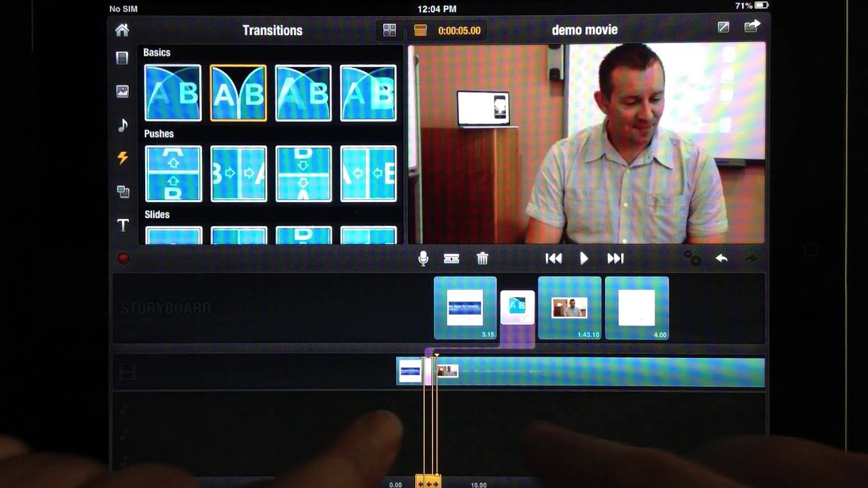Choose the push left transition
This screenshot has height=488, width=868.
point(368,174)
